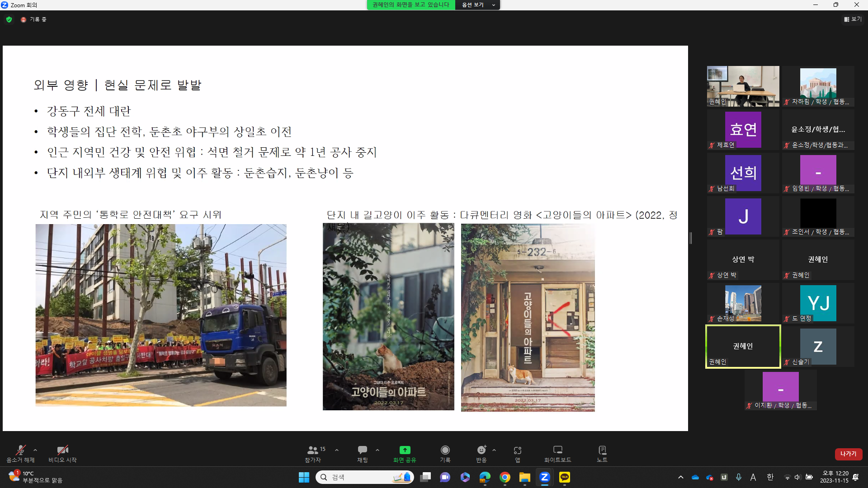The width and height of the screenshot is (868, 488).
Task: Click the green screen-sharing notification banner
Action: 411,5
